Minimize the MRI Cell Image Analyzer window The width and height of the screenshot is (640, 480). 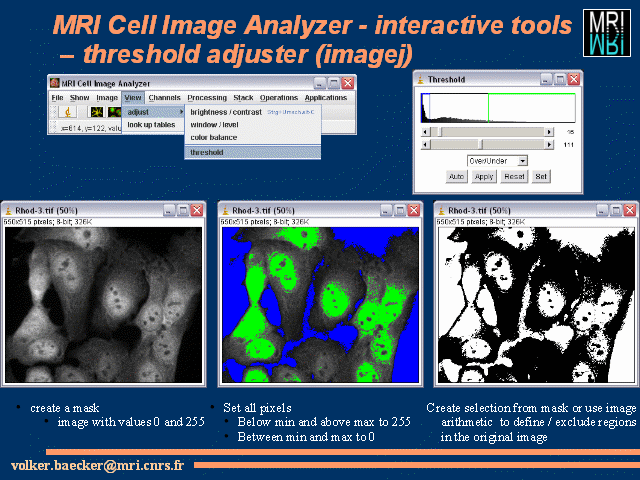point(320,83)
